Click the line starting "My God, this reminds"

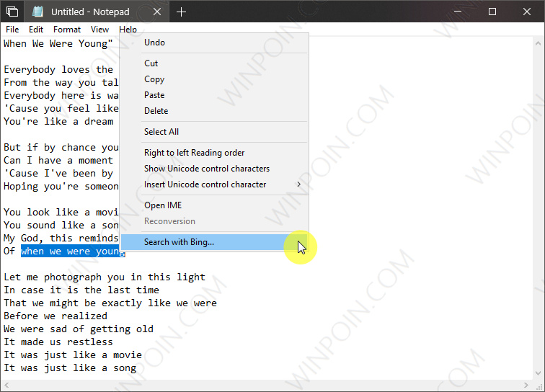click(61, 238)
